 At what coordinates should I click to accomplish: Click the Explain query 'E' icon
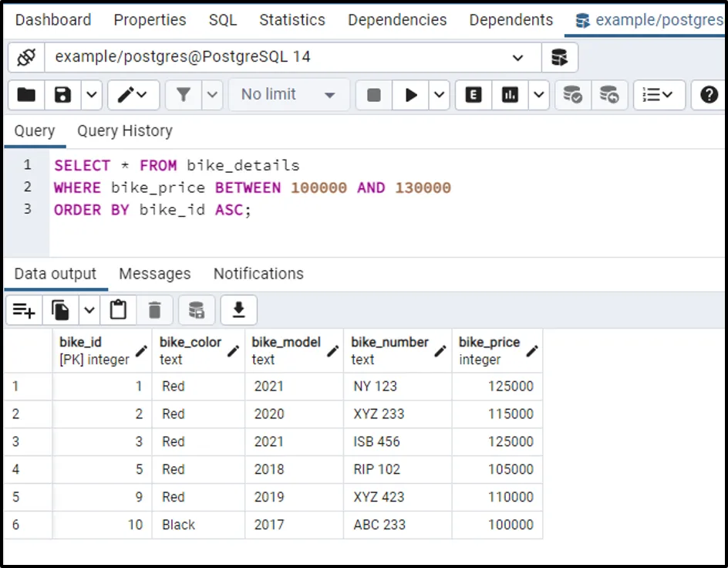point(474,95)
